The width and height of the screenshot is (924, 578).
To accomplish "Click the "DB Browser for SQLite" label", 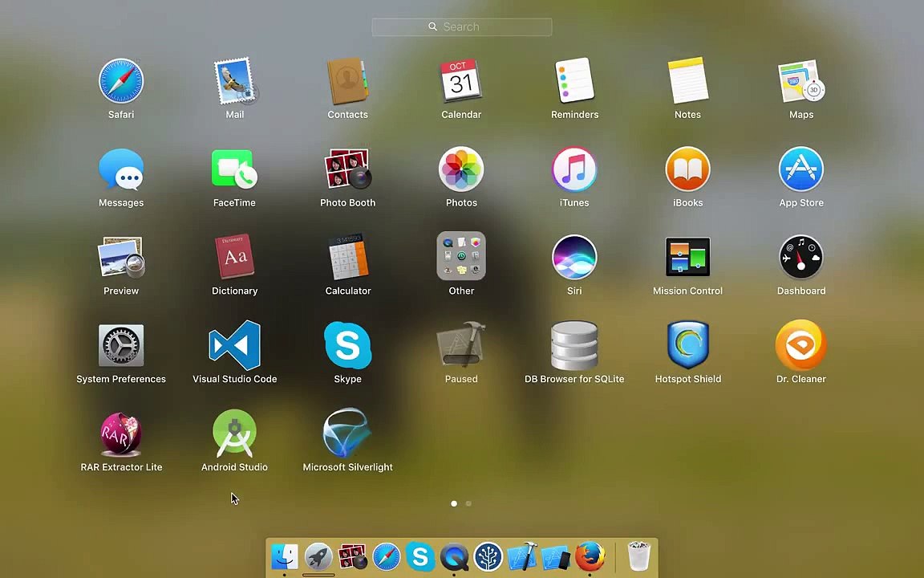I will [x=574, y=379].
